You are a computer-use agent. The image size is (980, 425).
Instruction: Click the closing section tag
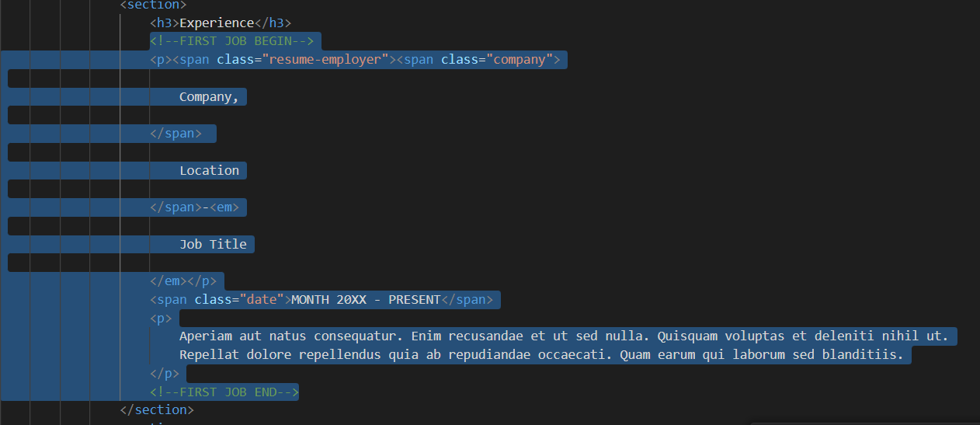click(157, 409)
